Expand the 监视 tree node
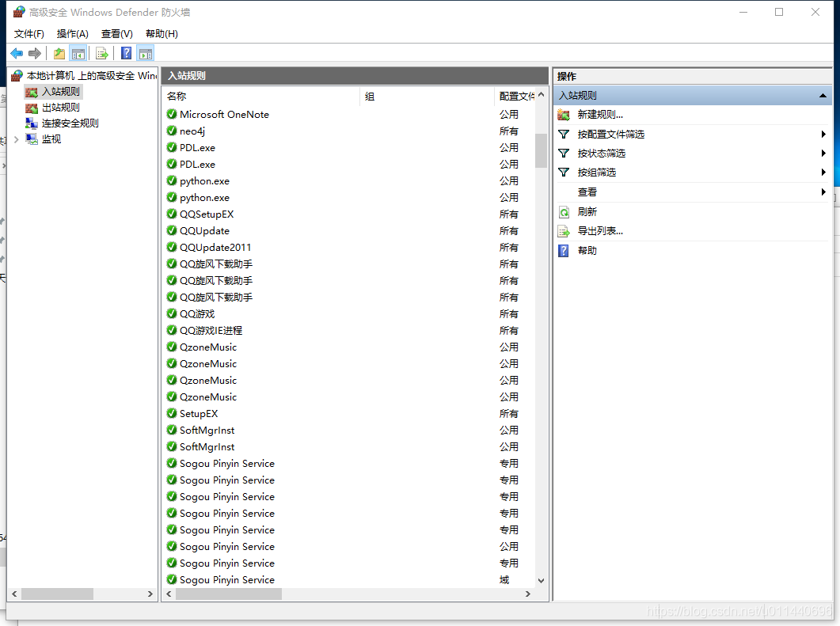This screenshot has width=840, height=626. point(16,139)
